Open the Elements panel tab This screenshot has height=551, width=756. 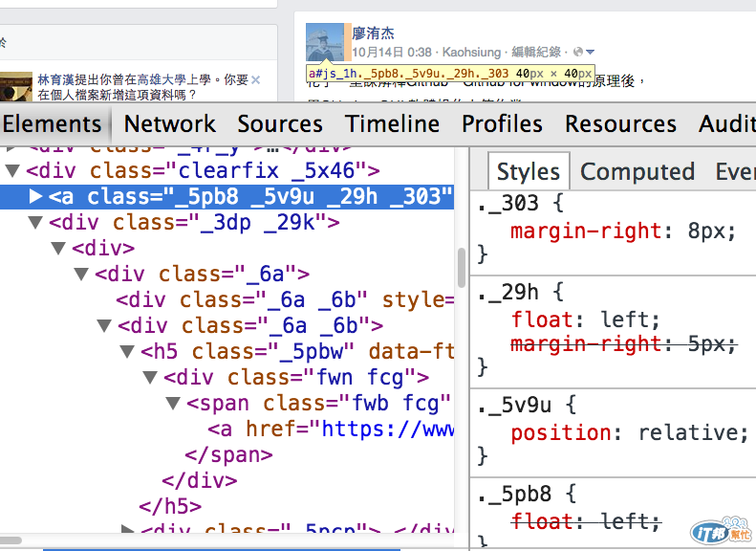52,124
